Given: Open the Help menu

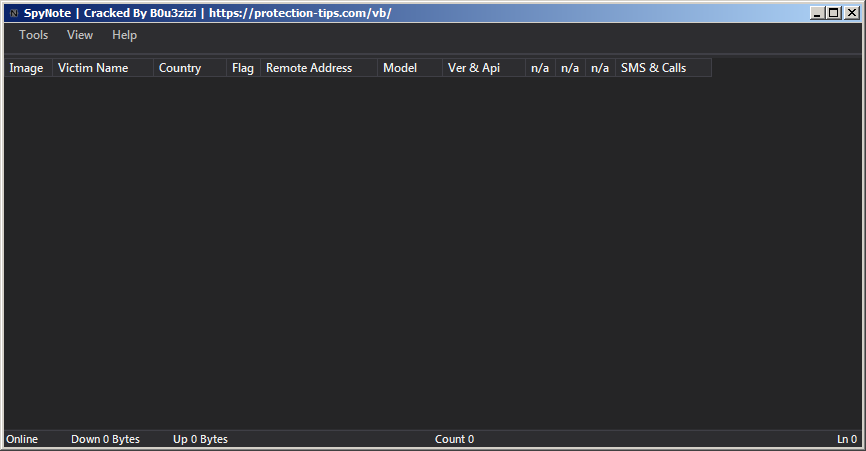Looking at the screenshot, I should [x=124, y=35].
